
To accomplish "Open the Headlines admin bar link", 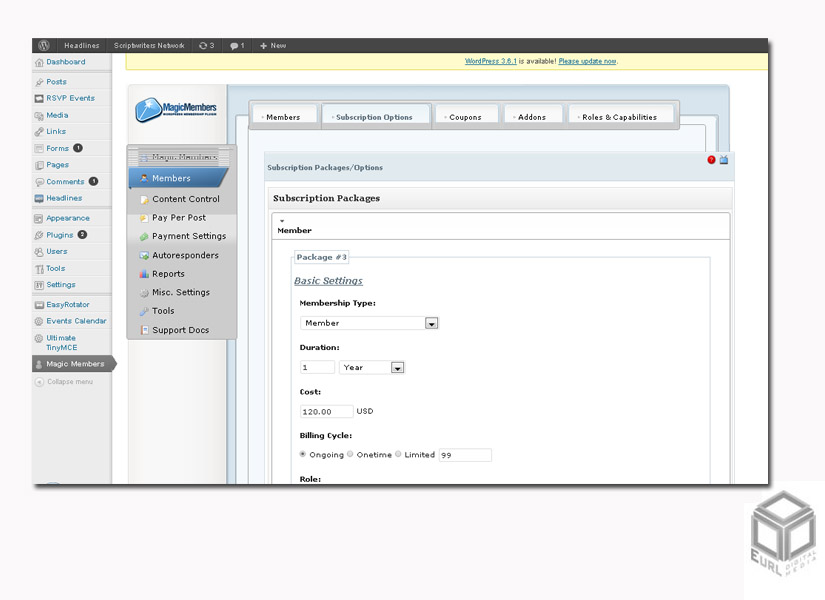I will 82,46.
